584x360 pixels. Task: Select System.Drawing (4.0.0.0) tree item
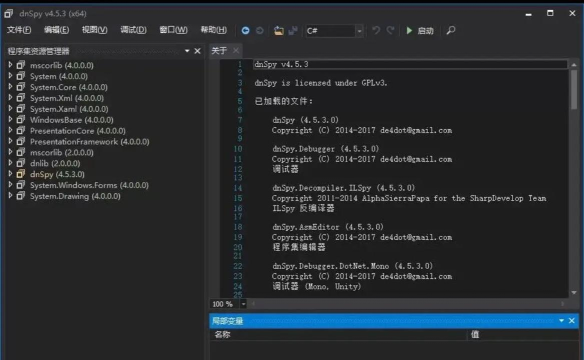click(x=75, y=196)
